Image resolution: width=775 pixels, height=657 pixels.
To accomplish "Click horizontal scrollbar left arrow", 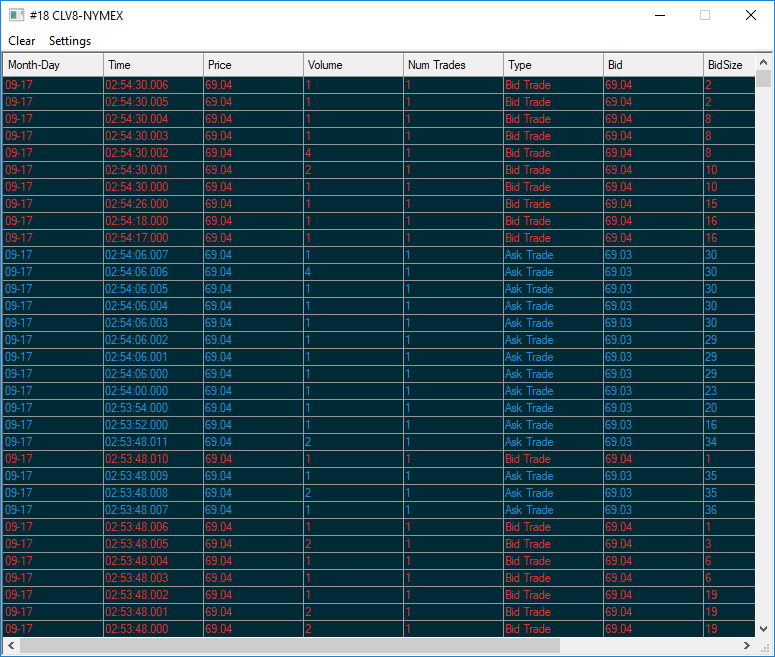I will pos(10,646).
